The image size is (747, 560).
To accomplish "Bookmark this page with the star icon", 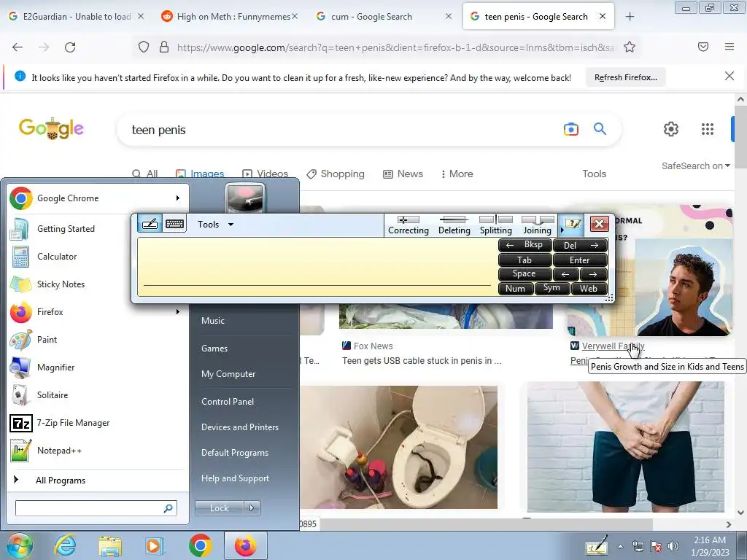I will click(x=630, y=47).
